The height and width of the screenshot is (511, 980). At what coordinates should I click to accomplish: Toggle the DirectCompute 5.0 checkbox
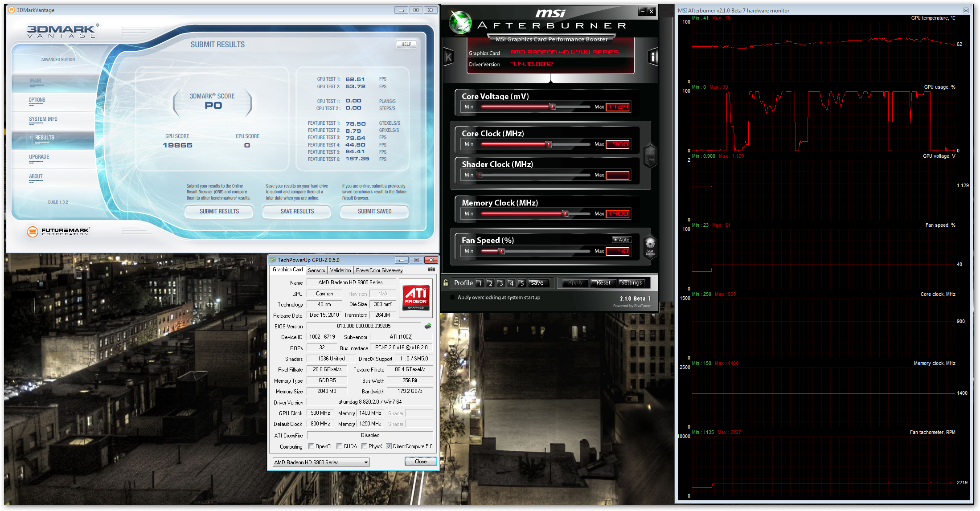tap(389, 446)
